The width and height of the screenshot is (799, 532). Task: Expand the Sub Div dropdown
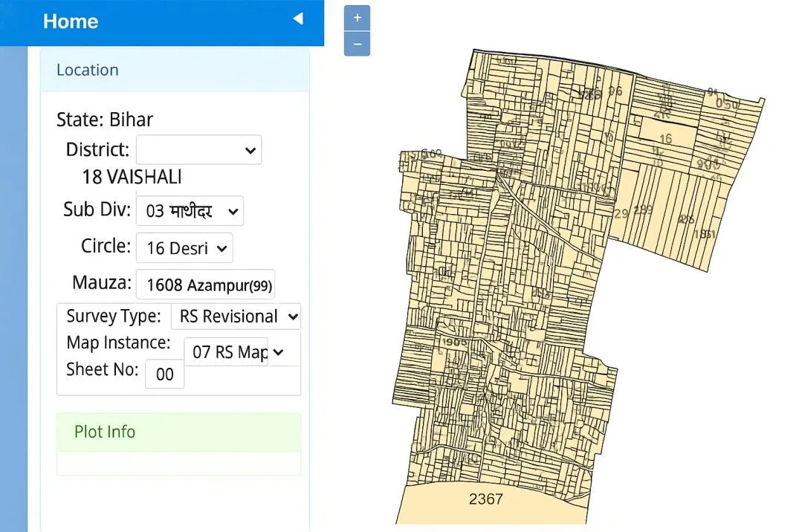(x=190, y=211)
